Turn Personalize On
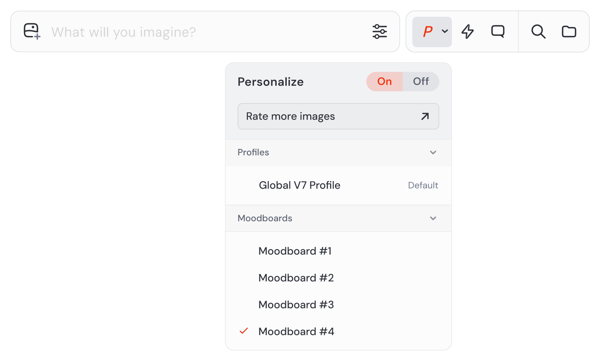This screenshot has width=600, height=364. click(x=384, y=81)
